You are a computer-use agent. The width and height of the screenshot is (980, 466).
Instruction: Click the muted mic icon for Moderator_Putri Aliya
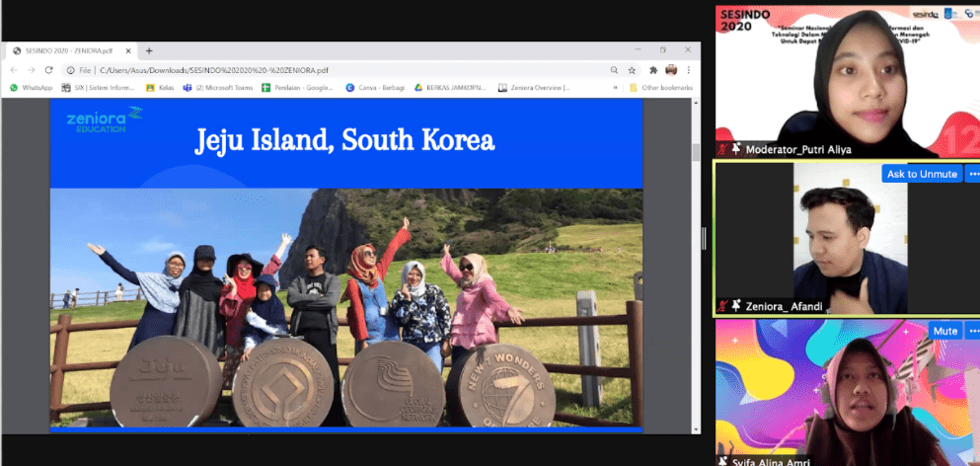pyautogui.click(x=722, y=149)
